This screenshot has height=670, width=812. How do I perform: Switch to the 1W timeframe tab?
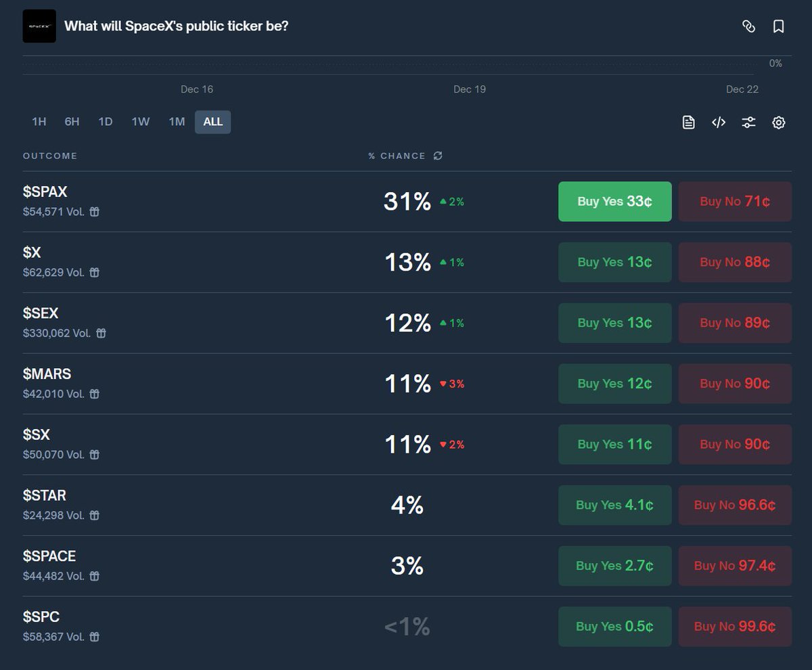point(141,122)
